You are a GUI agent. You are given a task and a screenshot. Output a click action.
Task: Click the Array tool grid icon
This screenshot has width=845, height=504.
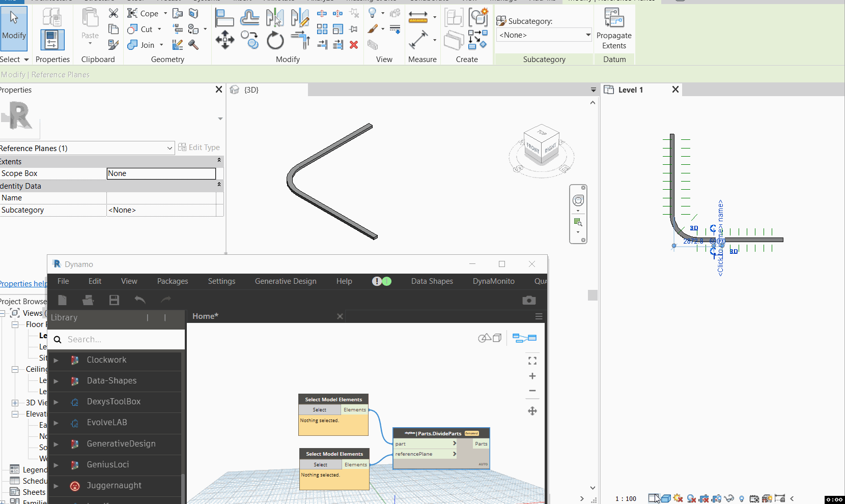[322, 29]
